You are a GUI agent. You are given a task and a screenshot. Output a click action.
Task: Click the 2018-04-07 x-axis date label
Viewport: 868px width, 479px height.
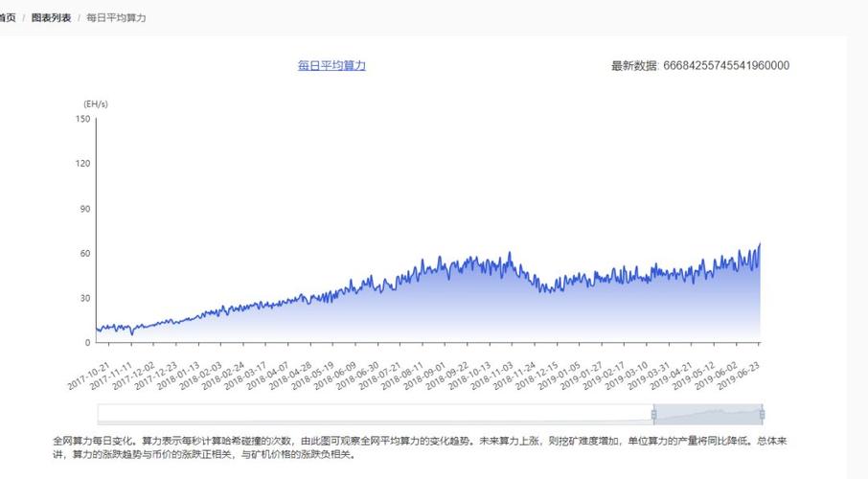pyautogui.click(x=268, y=376)
